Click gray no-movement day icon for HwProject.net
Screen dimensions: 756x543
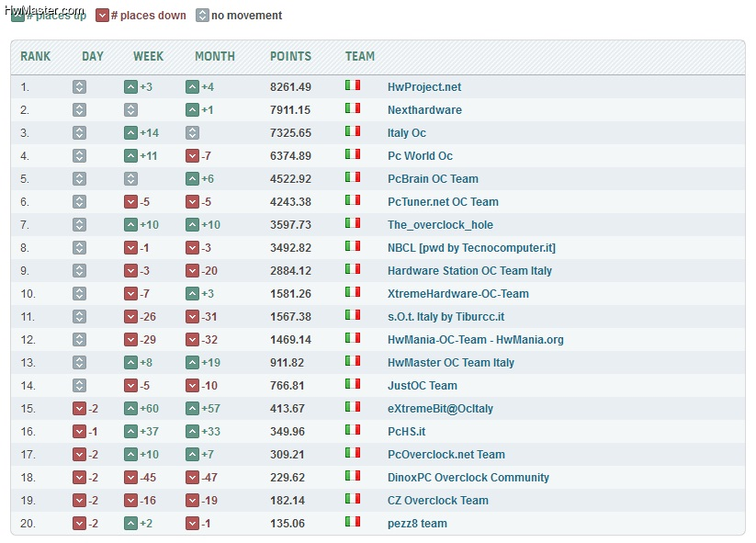point(80,86)
